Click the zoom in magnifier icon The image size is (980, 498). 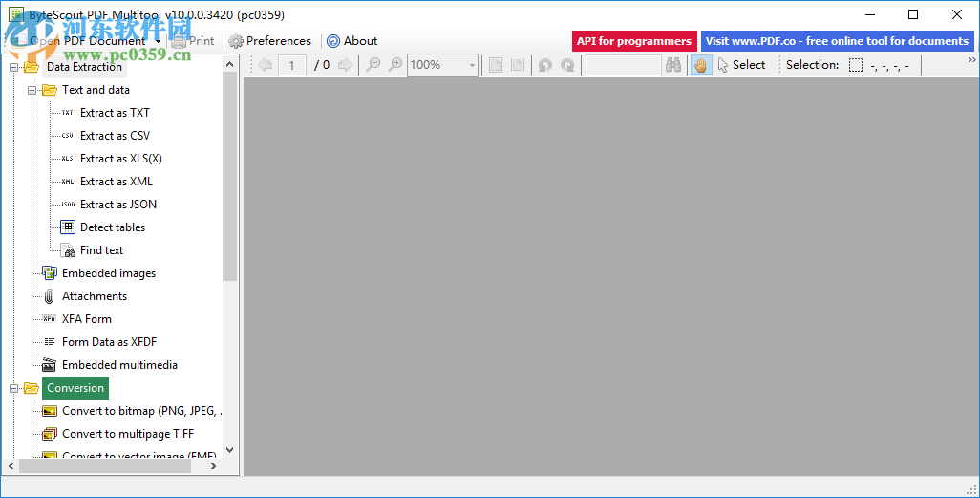tap(395, 65)
